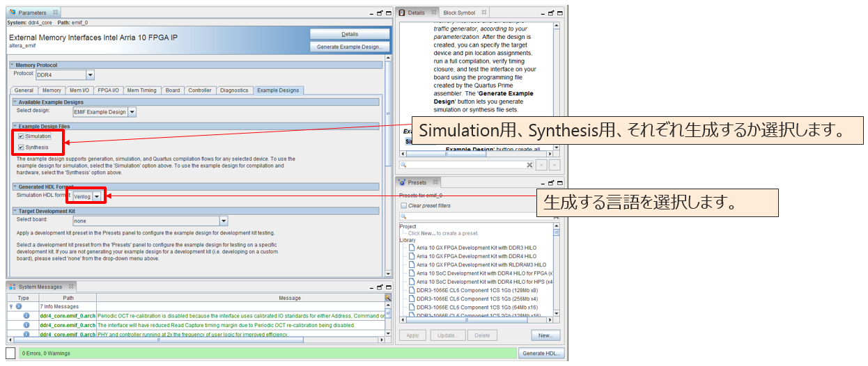
Task: Click info icon of reduced Read Capture message
Action: point(26,325)
